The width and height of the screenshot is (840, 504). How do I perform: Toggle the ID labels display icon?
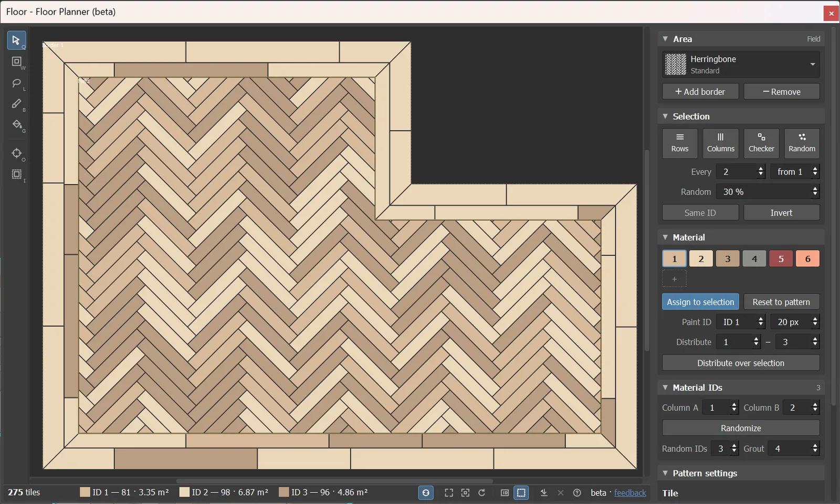point(505,492)
